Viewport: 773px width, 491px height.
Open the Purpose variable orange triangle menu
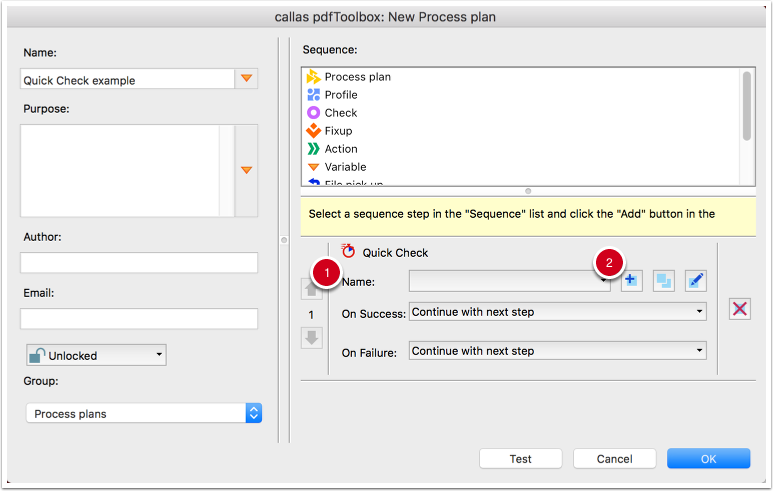(x=246, y=170)
